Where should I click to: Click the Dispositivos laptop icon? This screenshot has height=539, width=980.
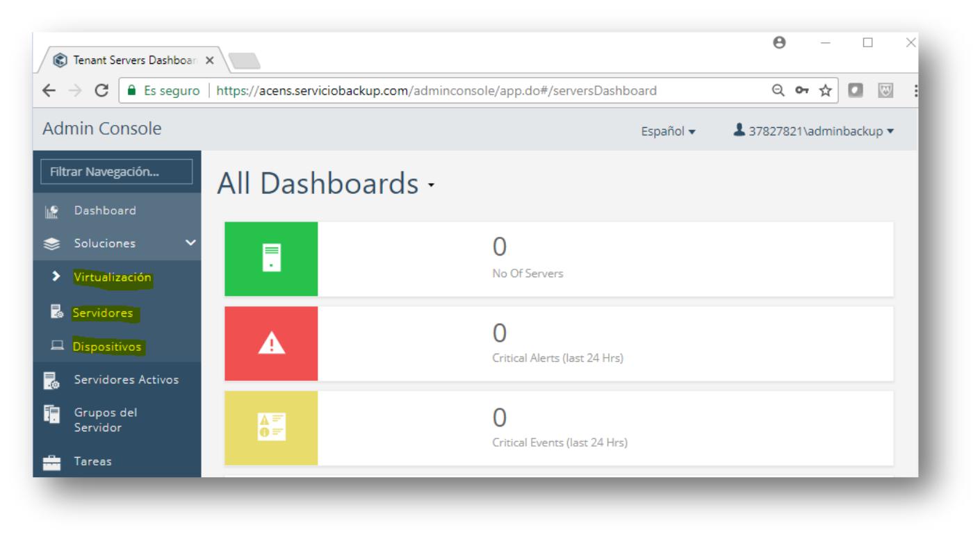point(58,346)
